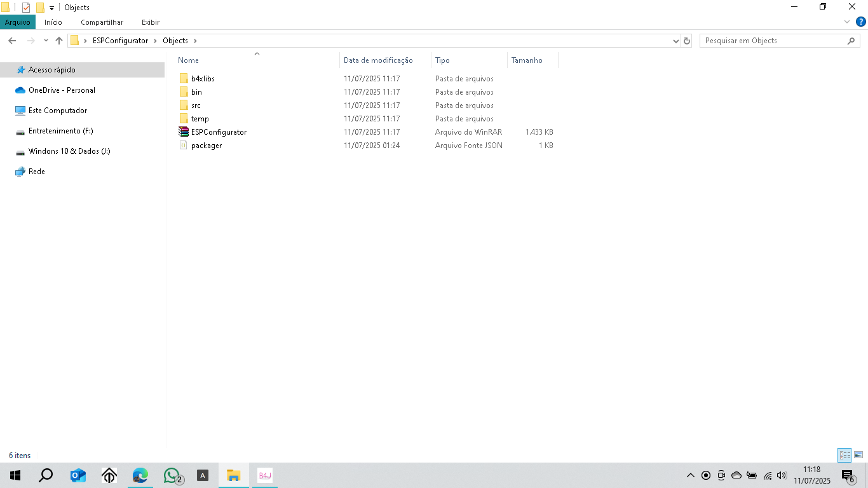Switch to the details view layout
This screenshot has height=488, width=868.
844,455
